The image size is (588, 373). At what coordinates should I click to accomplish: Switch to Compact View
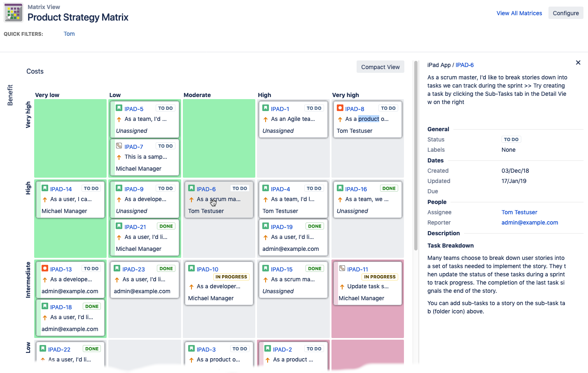pyautogui.click(x=380, y=67)
